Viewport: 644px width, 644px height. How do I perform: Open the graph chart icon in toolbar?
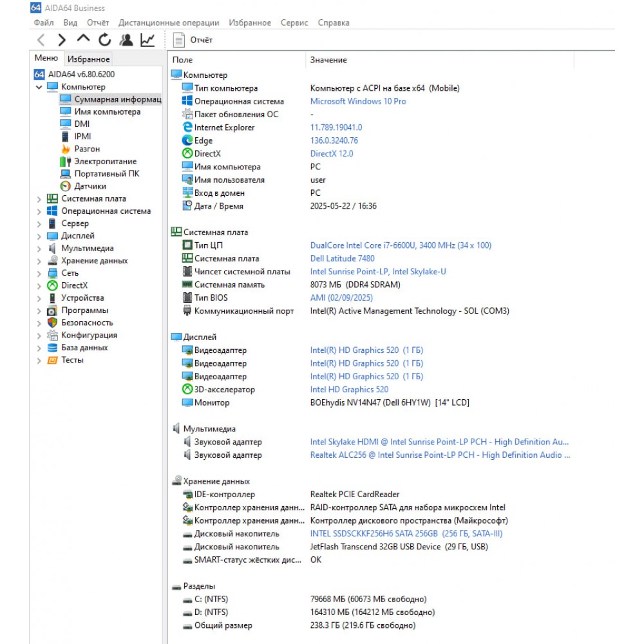[x=147, y=40]
